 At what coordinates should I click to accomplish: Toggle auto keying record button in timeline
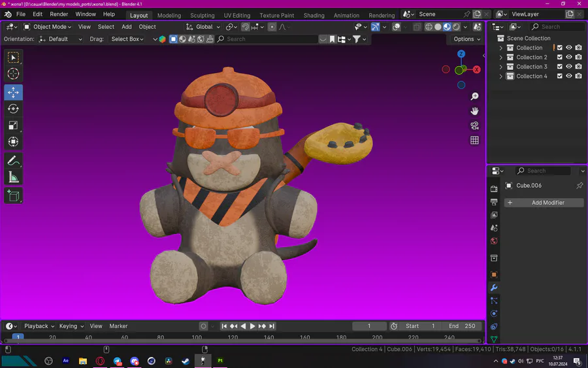click(x=203, y=326)
